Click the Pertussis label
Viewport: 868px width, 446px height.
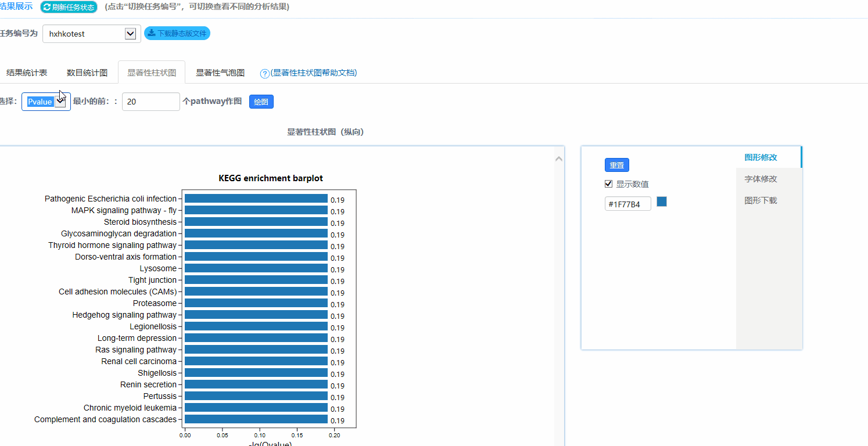pyautogui.click(x=160, y=396)
